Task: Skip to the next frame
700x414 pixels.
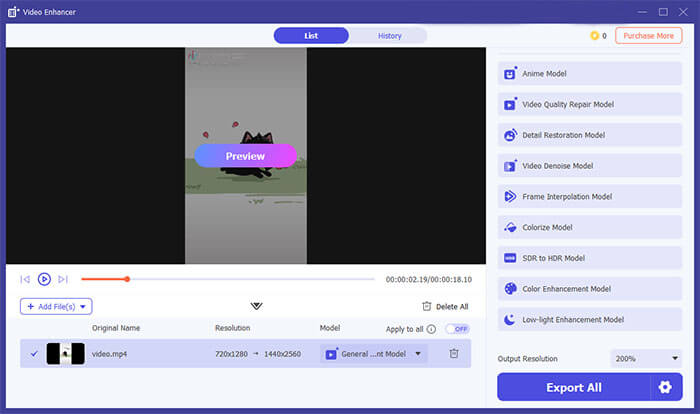Action: tap(63, 279)
